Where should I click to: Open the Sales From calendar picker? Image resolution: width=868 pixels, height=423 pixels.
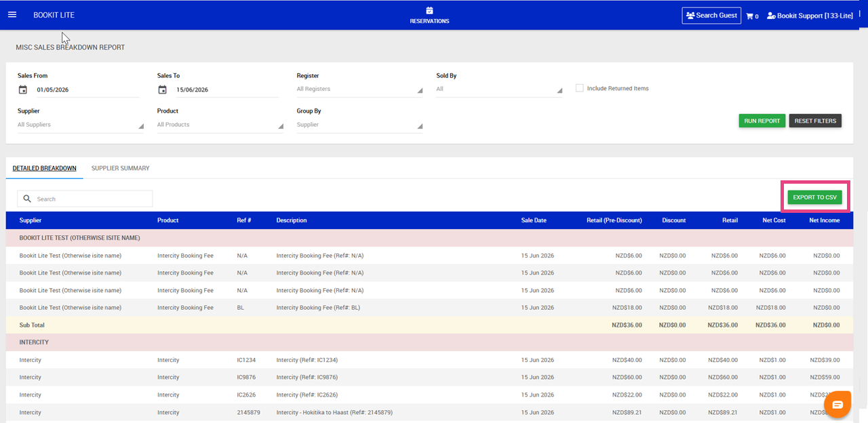coord(23,89)
